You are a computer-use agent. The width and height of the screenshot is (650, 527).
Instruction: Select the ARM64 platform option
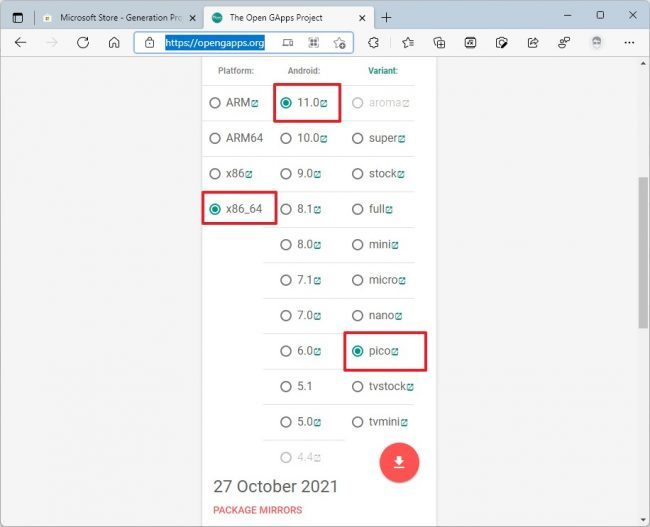[x=215, y=138]
